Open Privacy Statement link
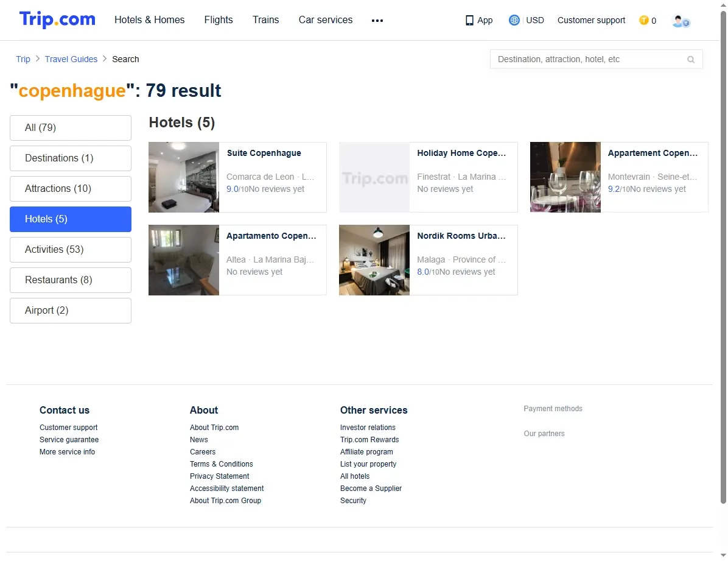 click(219, 476)
